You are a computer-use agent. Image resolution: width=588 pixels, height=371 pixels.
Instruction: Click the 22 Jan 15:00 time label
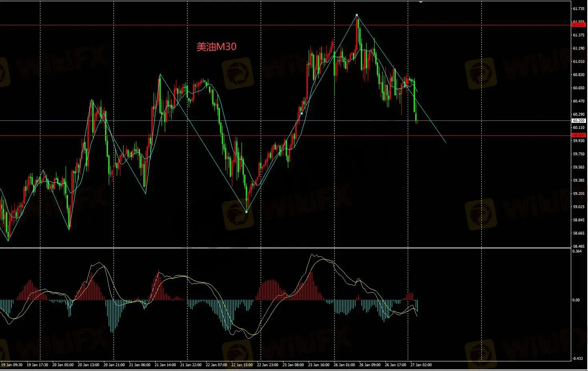242,365
